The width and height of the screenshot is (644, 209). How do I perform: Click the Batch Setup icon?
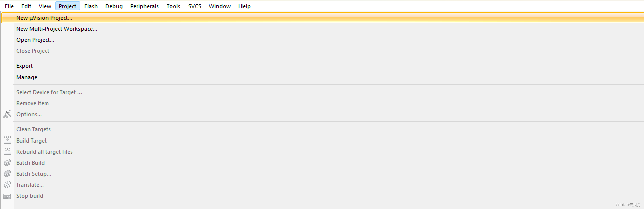7,173
